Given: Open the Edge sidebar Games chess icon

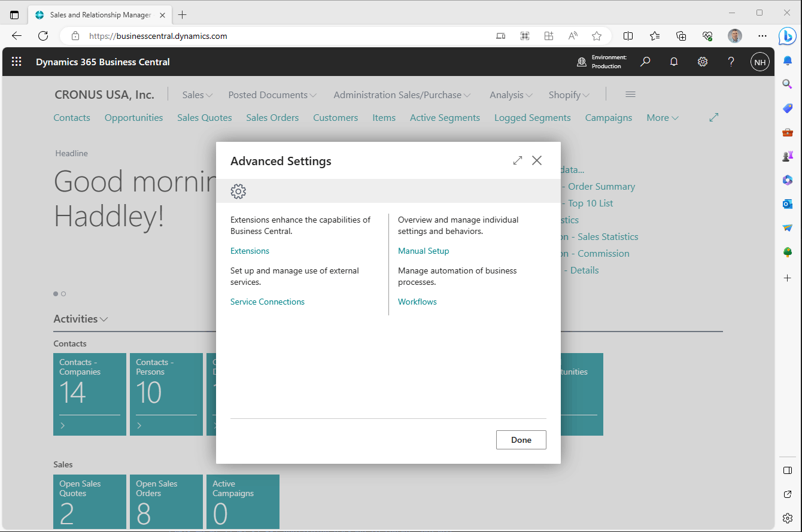Looking at the screenshot, I should coord(788,156).
